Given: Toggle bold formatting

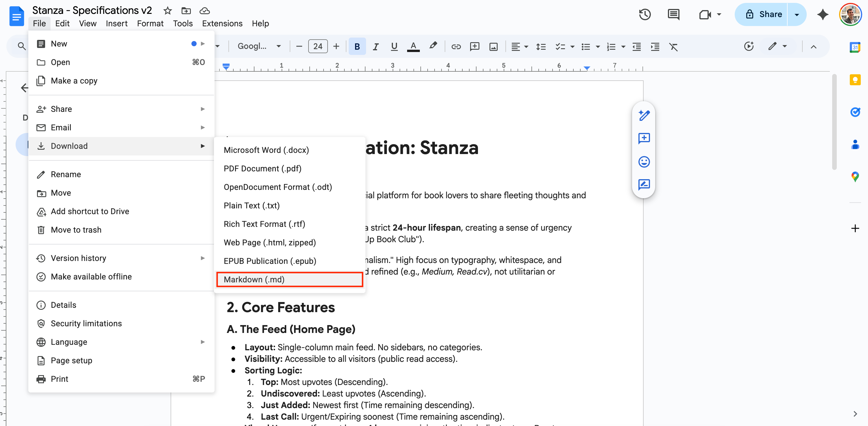Looking at the screenshot, I should click(x=357, y=47).
